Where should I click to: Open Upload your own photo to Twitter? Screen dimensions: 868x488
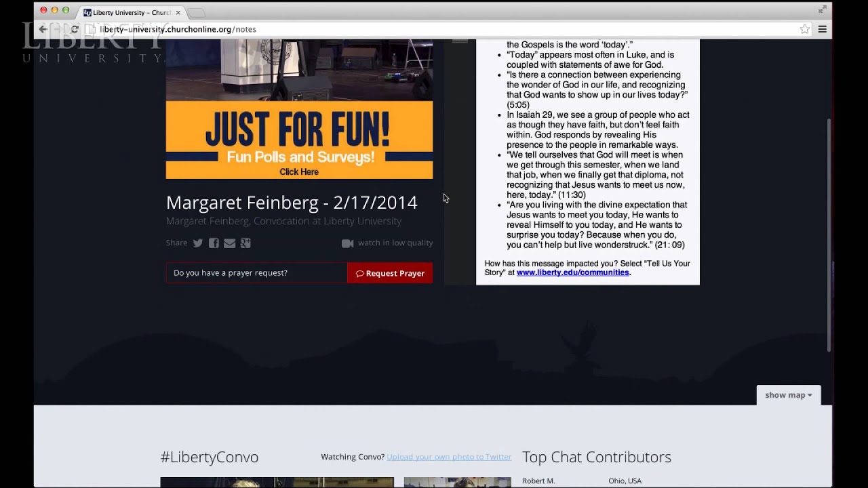[x=449, y=457]
